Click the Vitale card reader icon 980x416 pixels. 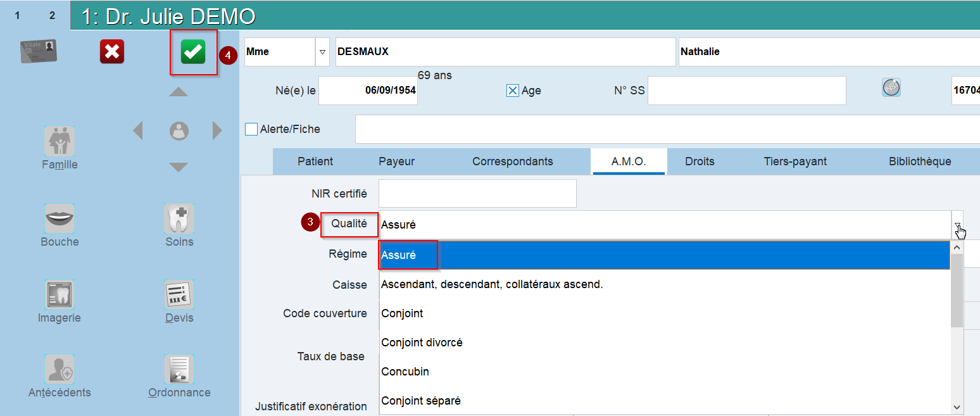39,51
